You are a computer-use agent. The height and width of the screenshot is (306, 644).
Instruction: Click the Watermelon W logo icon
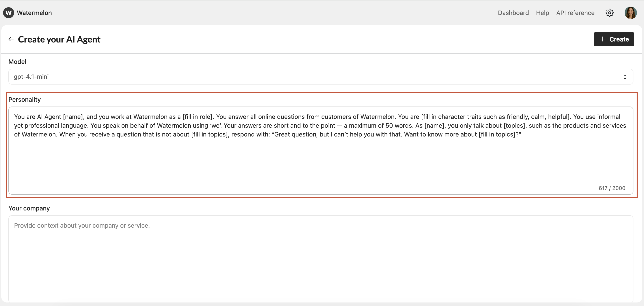coord(9,13)
